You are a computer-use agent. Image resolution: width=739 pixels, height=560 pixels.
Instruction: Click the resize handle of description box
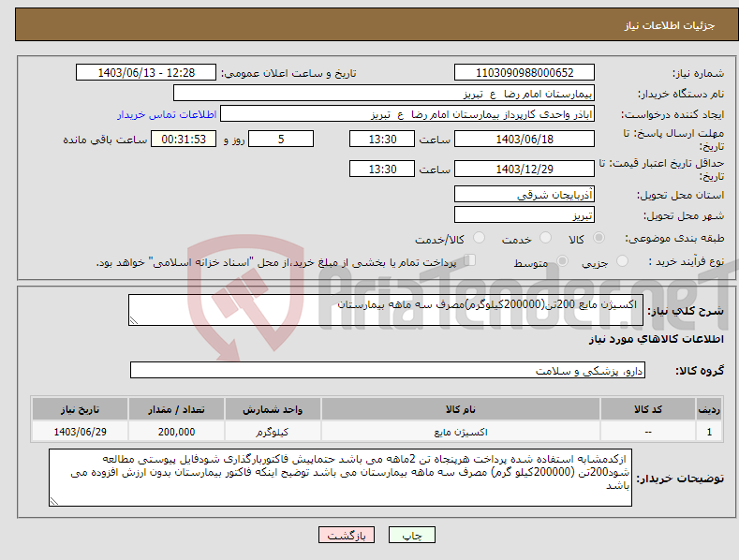(134, 320)
